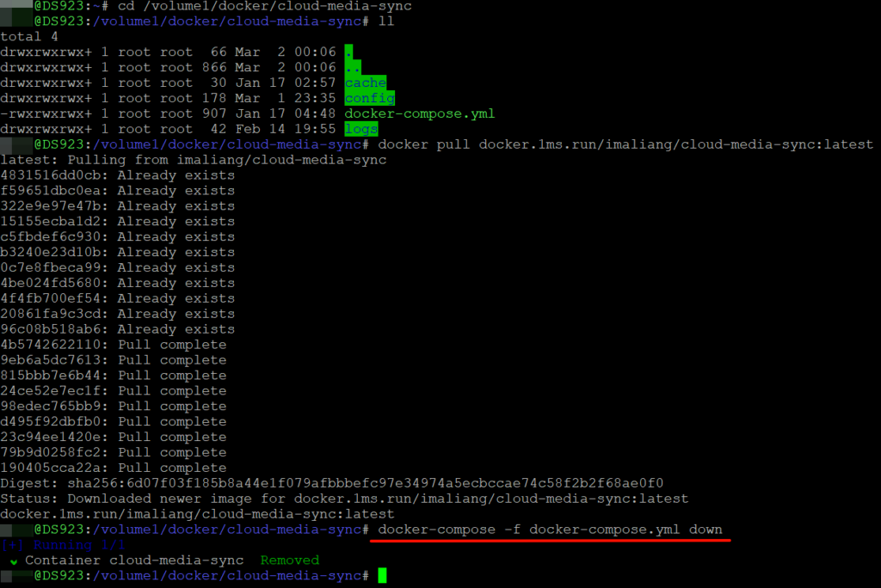The width and height of the screenshot is (881, 588).
Task: Click the red-underlined docker-compose down command
Action: 550,530
